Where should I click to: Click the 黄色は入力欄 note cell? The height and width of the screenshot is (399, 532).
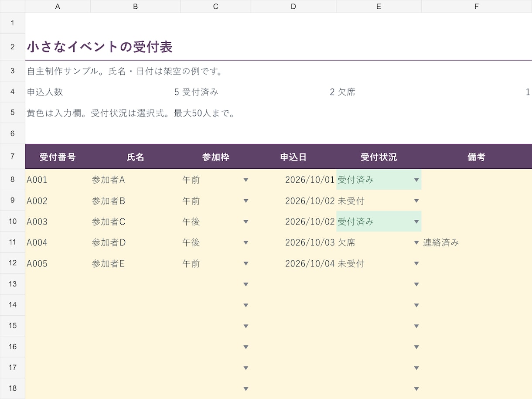(131, 114)
